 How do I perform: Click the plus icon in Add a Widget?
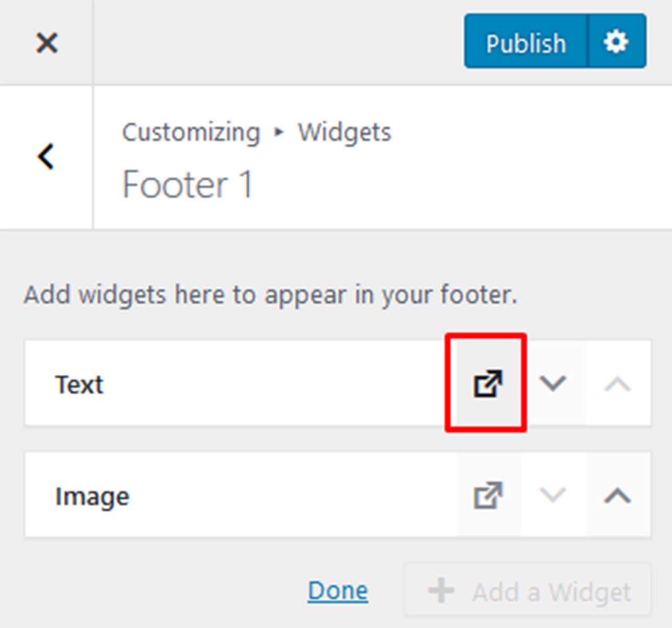click(441, 591)
